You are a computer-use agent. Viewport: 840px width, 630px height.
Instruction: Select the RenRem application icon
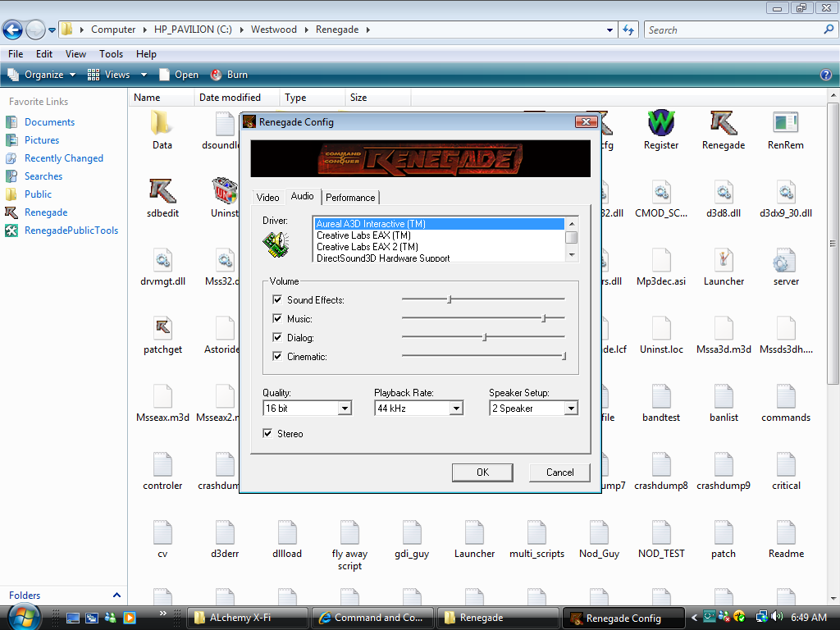785,125
